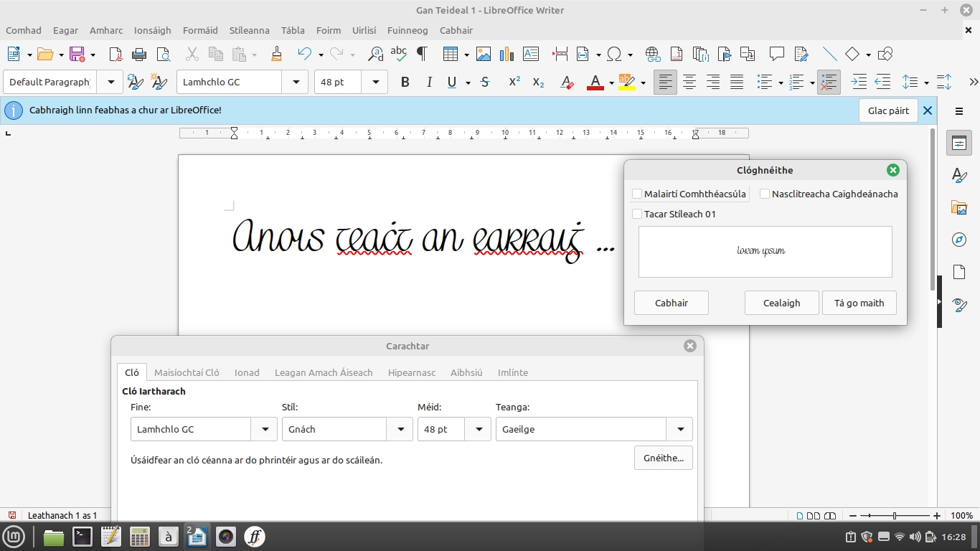Click the Strikethrough icon
Viewport: 980px width, 551px height.
pyautogui.click(x=485, y=83)
